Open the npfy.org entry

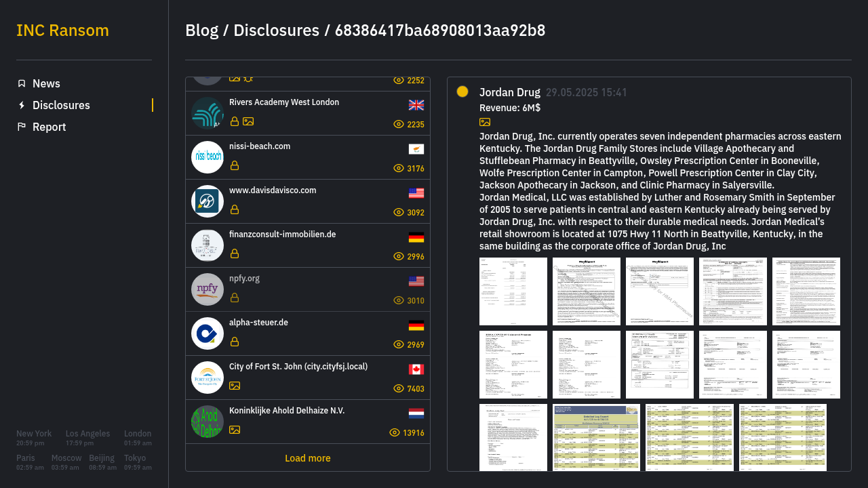[308, 289]
